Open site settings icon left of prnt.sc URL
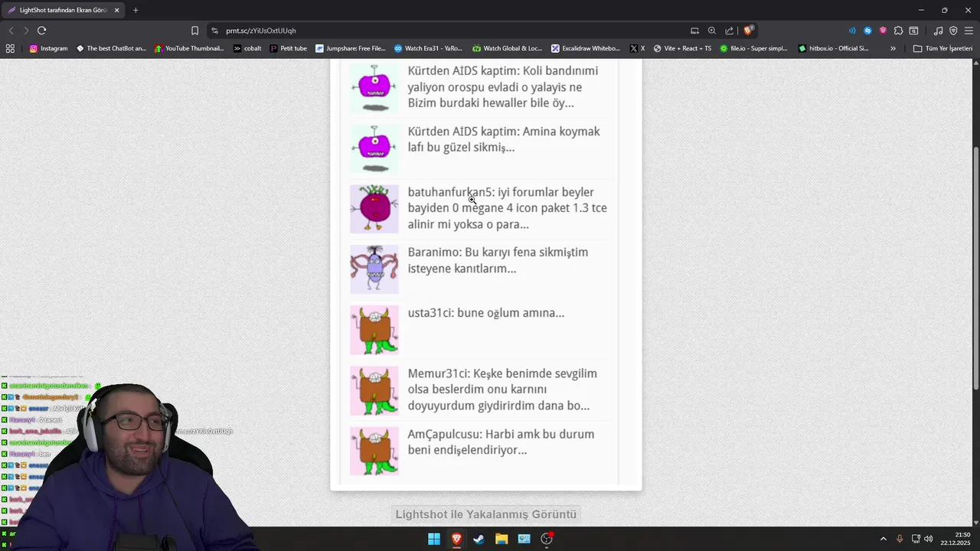980x551 pixels. (214, 31)
